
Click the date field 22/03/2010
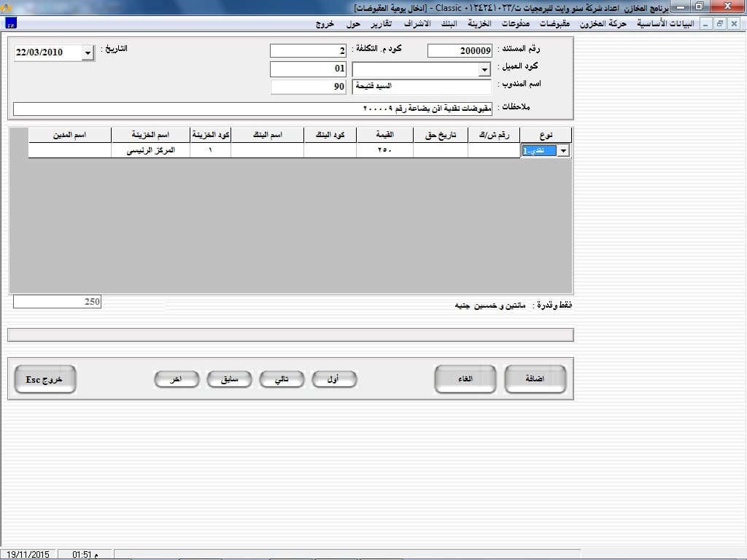(x=47, y=52)
